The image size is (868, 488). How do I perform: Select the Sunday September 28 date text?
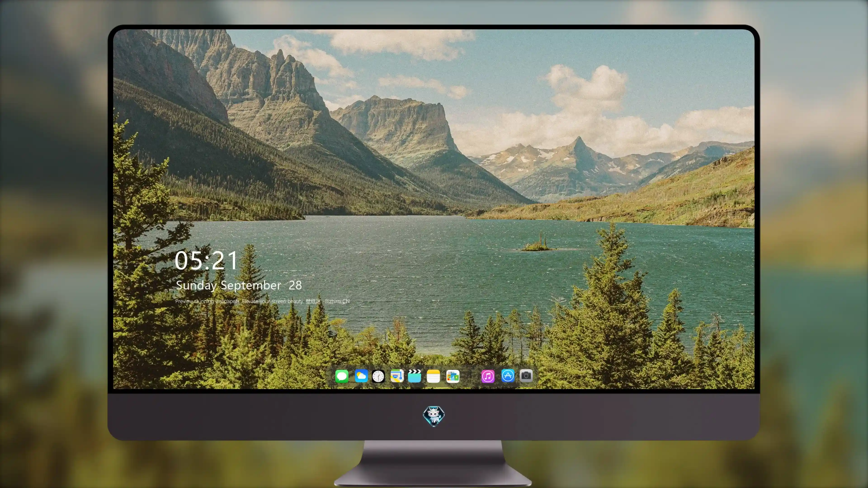point(238,286)
